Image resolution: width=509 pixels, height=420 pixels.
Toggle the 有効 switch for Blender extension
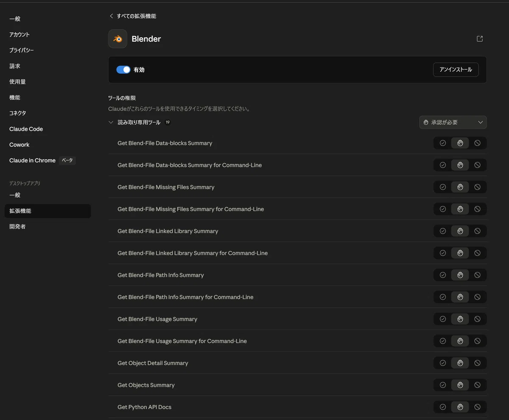point(123,70)
